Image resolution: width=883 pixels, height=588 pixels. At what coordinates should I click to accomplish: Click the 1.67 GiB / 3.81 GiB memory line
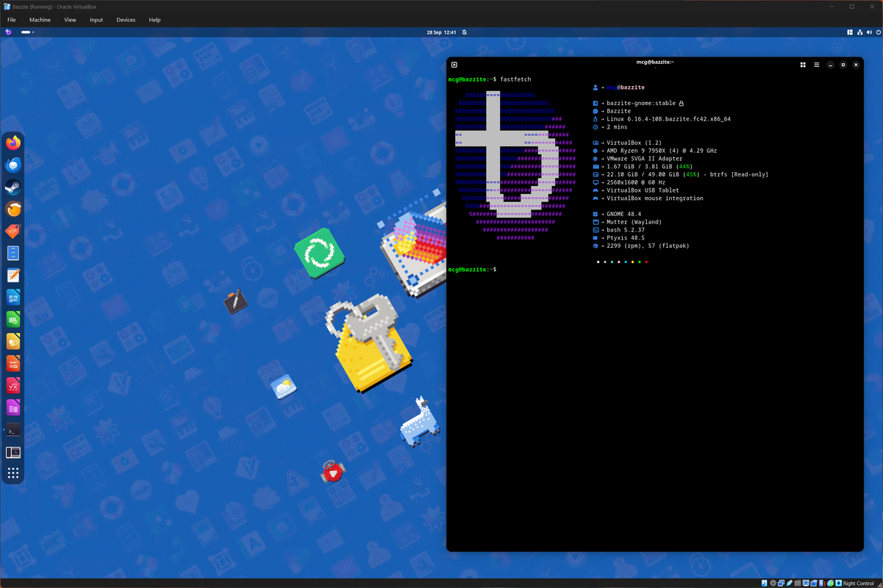[x=643, y=167]
